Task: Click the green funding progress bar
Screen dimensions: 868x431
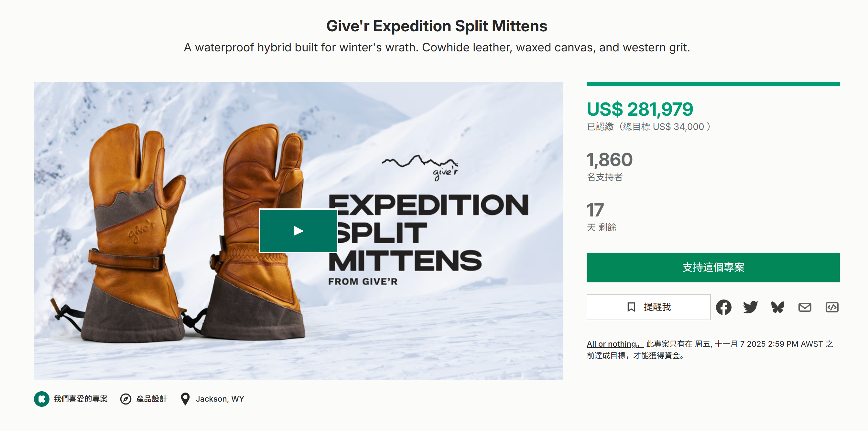Action: [x=713, y=84]
